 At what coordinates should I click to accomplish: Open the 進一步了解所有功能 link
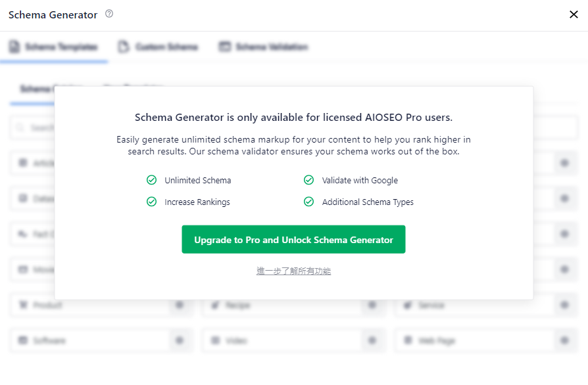[x=293, y=271]
